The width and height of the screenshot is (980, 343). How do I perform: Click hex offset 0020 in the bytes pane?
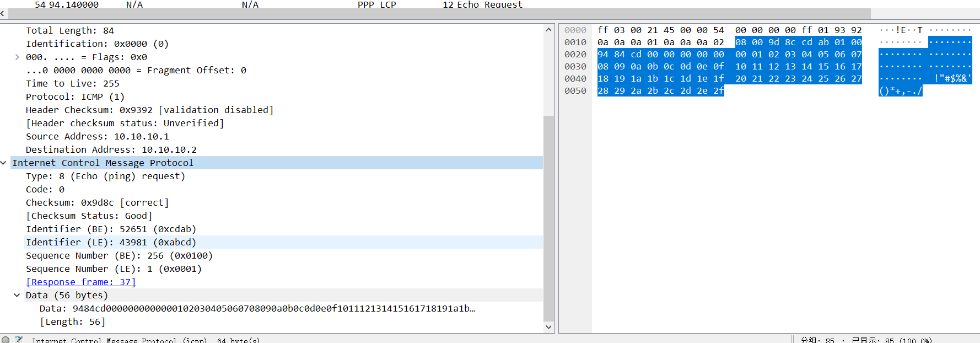click(x=575, y=55)
